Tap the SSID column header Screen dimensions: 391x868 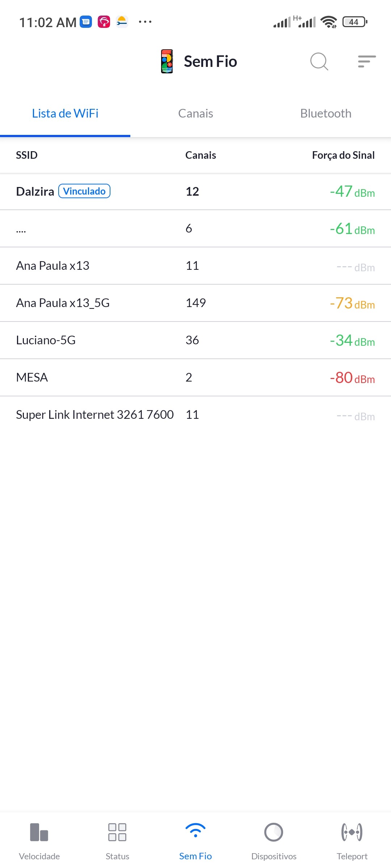coord(27,155)
